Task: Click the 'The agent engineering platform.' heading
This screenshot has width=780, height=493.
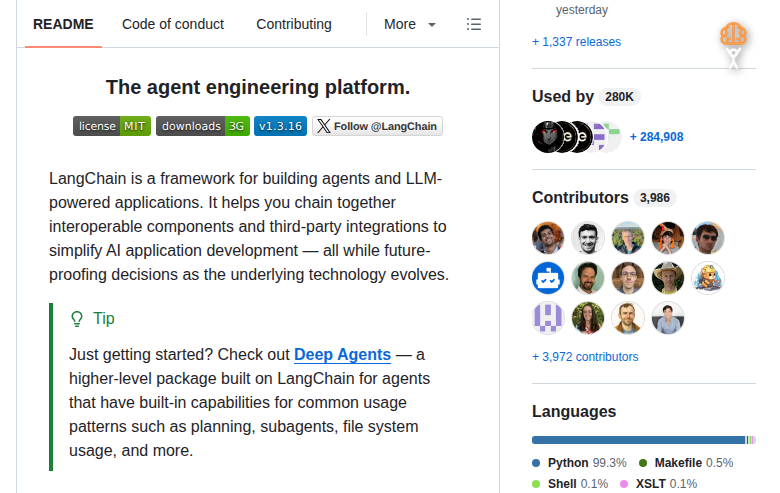Action: [258, 88]
